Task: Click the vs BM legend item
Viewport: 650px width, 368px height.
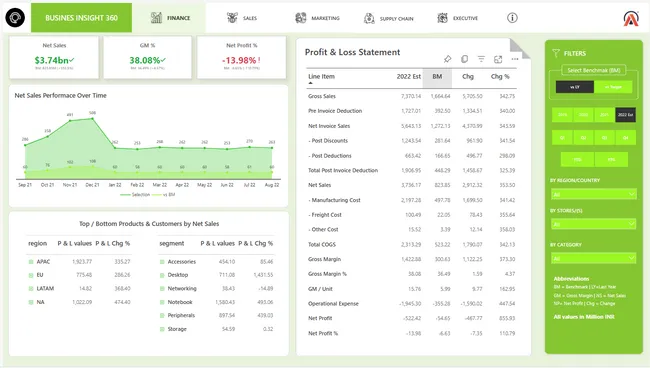Action: [x=164, y=195]
